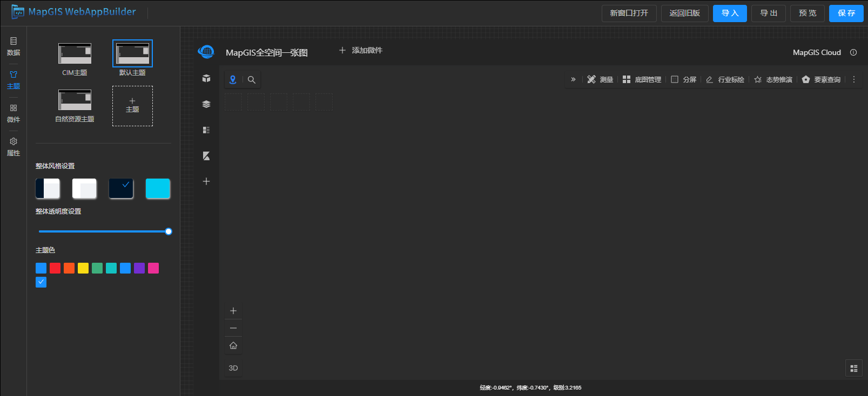Add a new theme with the dashed 主题 box
Image resolution: width=868 pixels, height=396 pixels.
click(132, 106)
